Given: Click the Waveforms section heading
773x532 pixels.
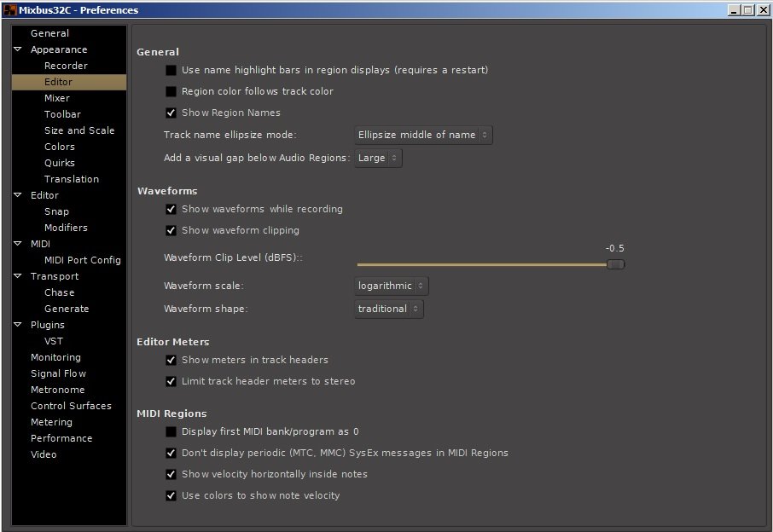Looking at the screenshot, I should pyautogui.click(x=167, y=191).
